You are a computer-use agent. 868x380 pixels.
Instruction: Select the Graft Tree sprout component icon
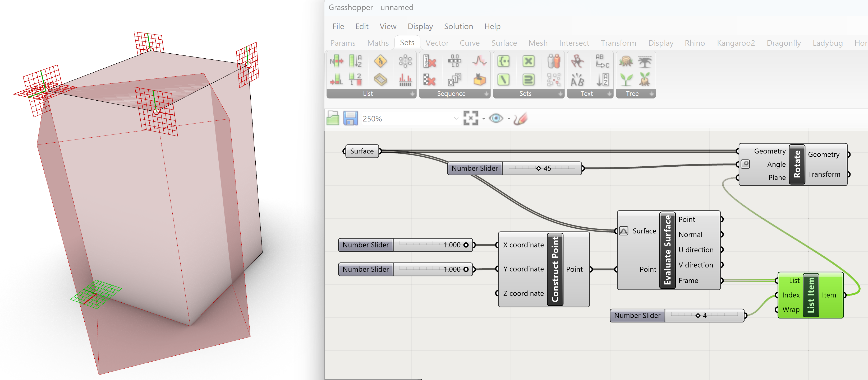click(x=626, y=80)
